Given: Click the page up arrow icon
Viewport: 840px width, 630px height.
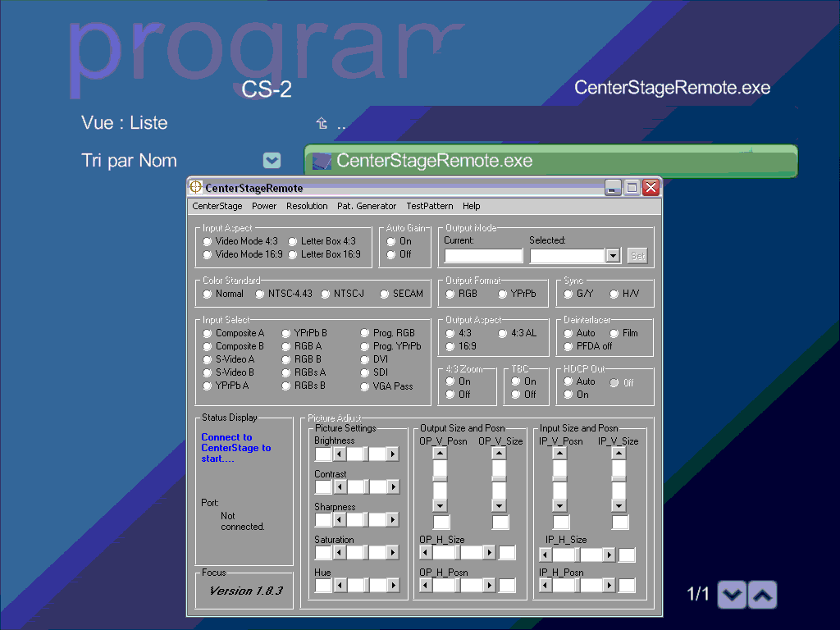Looking at the screenshot, I should (763, 596).
